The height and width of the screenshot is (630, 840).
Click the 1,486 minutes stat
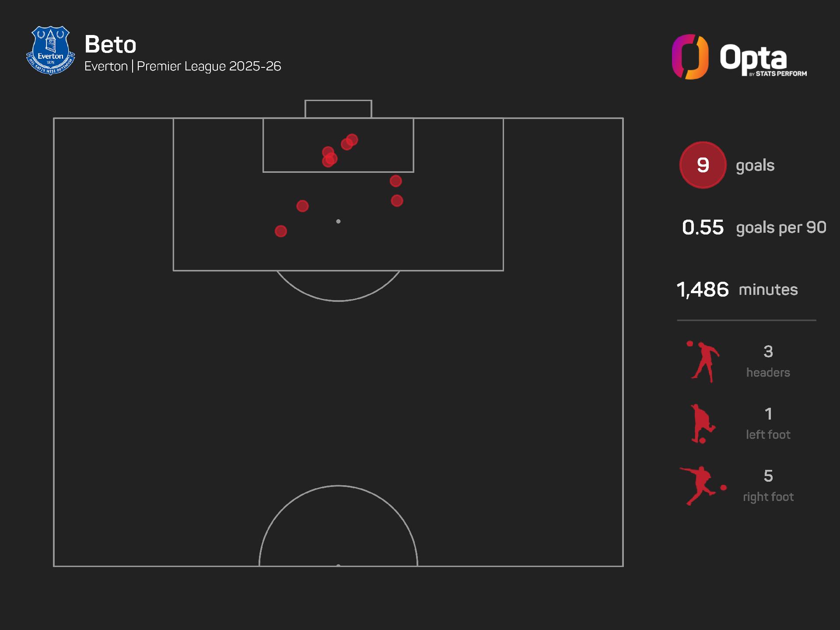coord(737,290)
